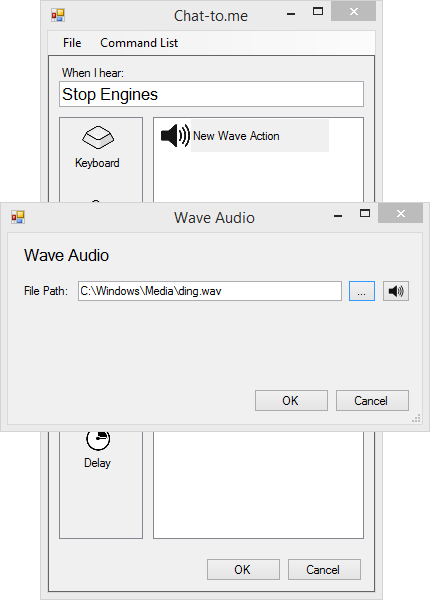430x600 pixels.
Task: Select the Keyboard action icon
Action: 98,137
